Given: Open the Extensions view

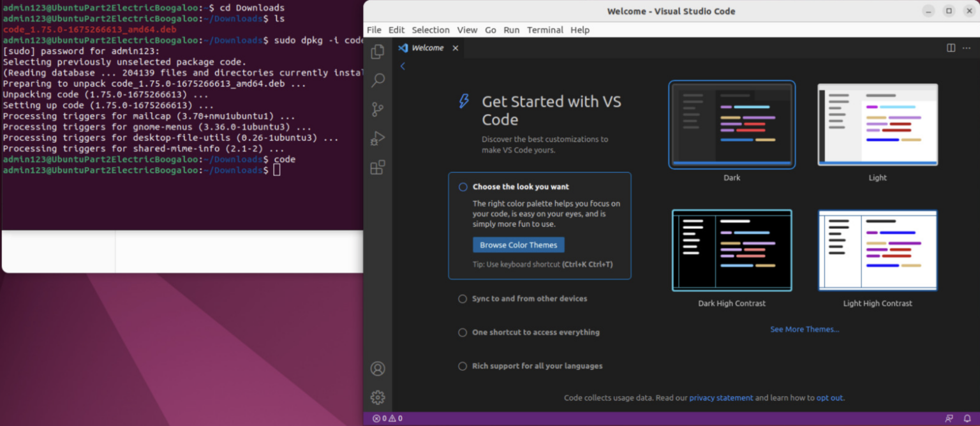Looking at the screenshot, I should click(378, 167).
